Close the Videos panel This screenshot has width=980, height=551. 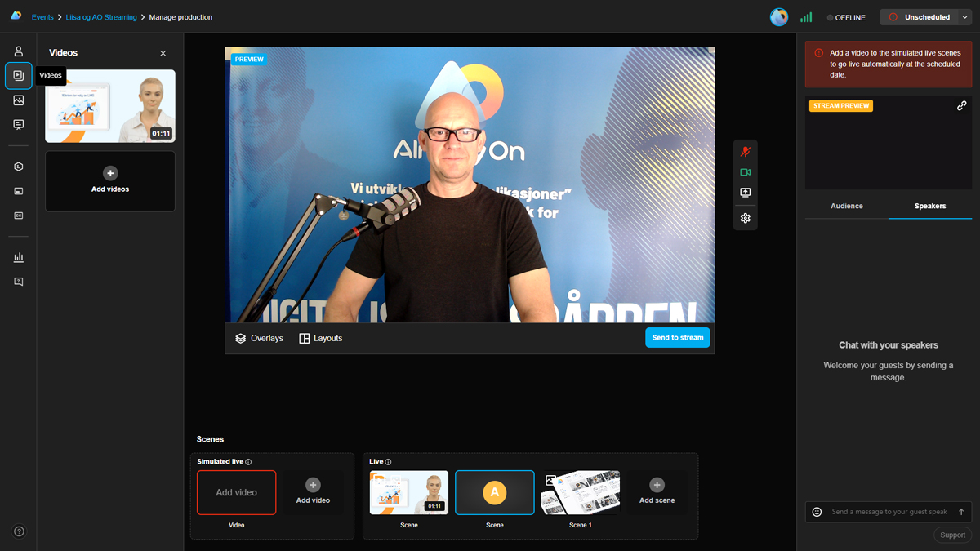pyautogui.click(x=163, y=53)
